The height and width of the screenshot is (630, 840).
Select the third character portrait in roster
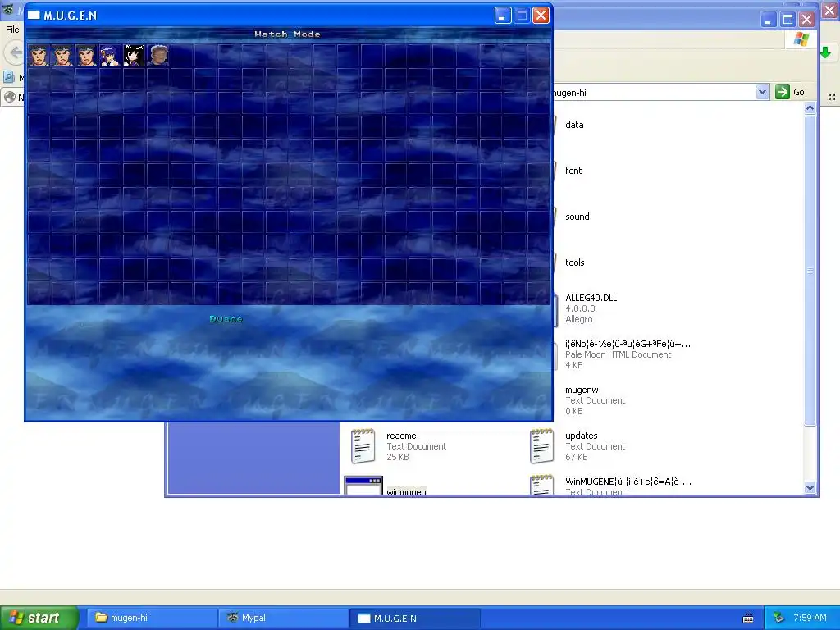(86, 55)
